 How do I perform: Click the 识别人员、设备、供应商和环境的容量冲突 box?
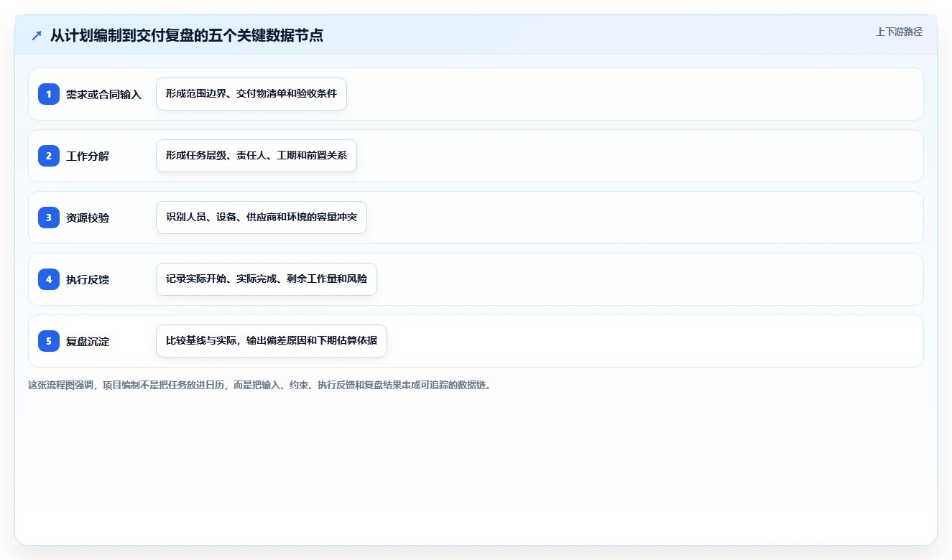tap(262, 218)
